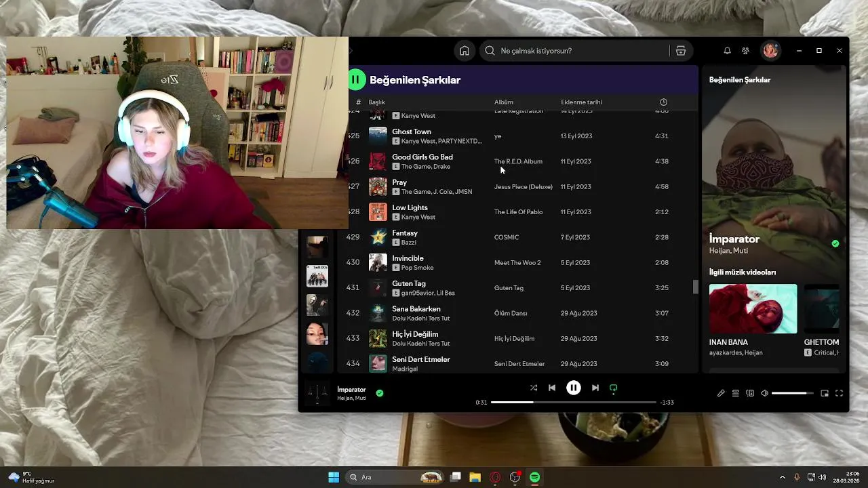This screenshot has height=488, width=868.
Task: Select the Sana Bakarken track
Action: tap(416, 309)
